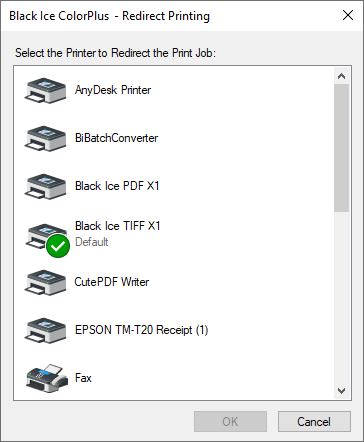
Task: Select EPSON TM-T20 Receipt (1) label
Action: tap(141, 330)
